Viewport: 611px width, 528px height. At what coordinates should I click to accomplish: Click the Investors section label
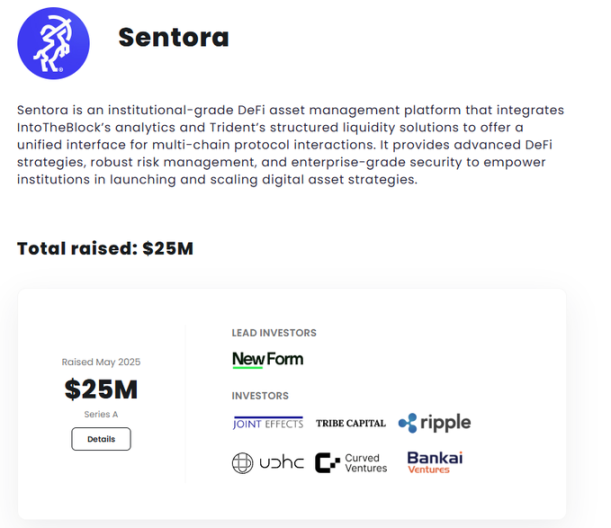click(260, 396)
